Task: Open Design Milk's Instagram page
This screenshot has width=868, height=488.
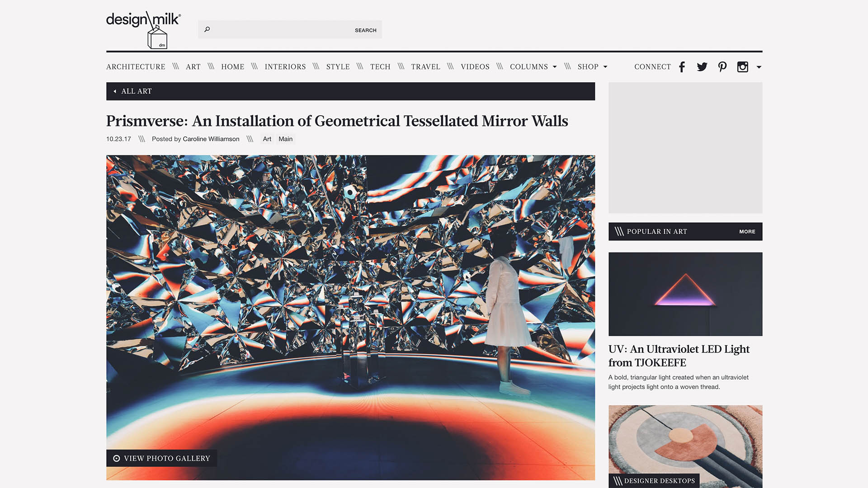Action: [x=743, y=67]
